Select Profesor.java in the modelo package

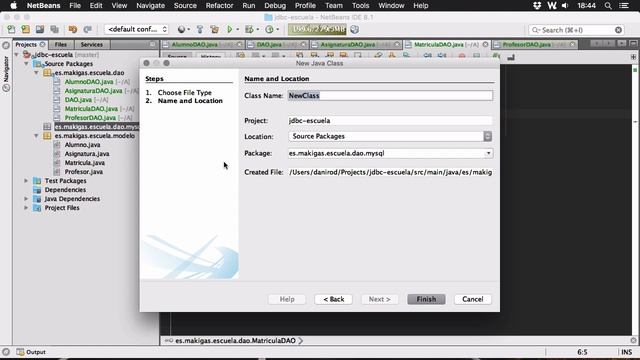pyautogui.click(x=84, y=171)
